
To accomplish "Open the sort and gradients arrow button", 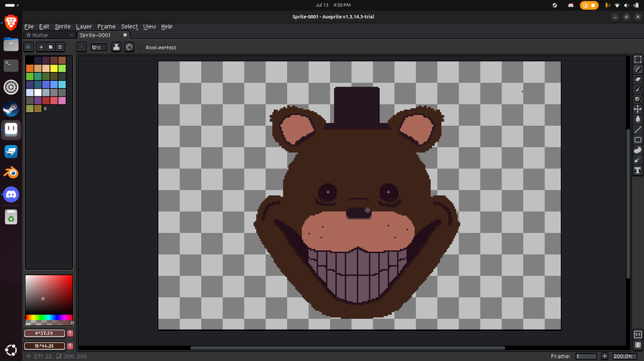I will 41,47.
